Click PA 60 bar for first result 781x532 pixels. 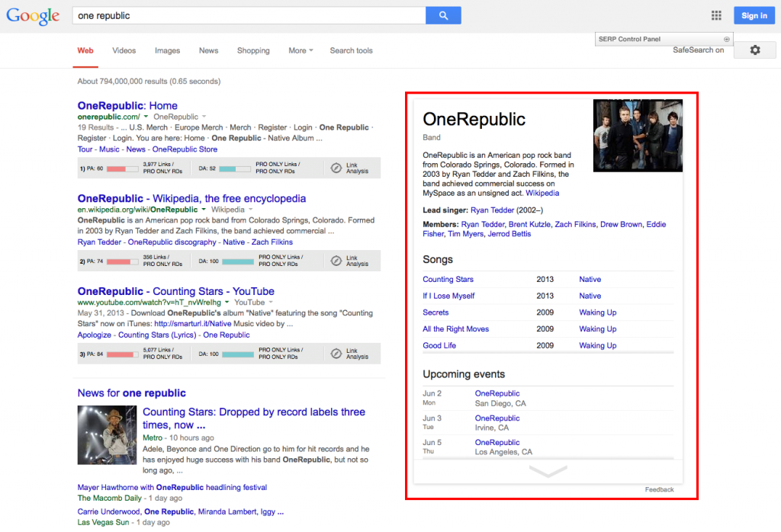(122, 168)
